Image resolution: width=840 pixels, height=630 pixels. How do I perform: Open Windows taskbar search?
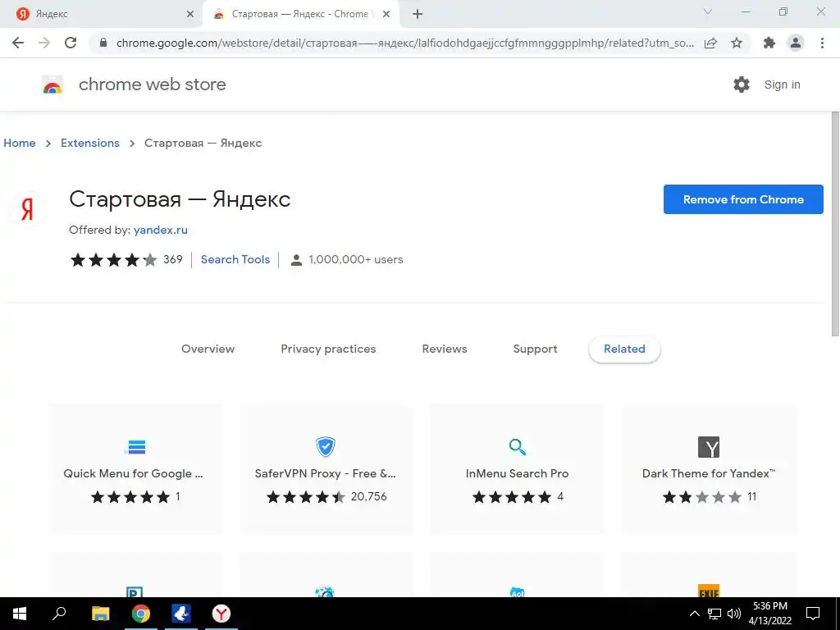click(x=59, y=614)
